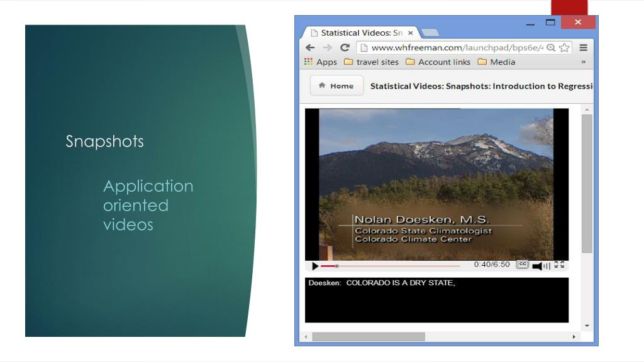Click the 0:40/6:50 time display
644x362 pixels.
point(492,265)
